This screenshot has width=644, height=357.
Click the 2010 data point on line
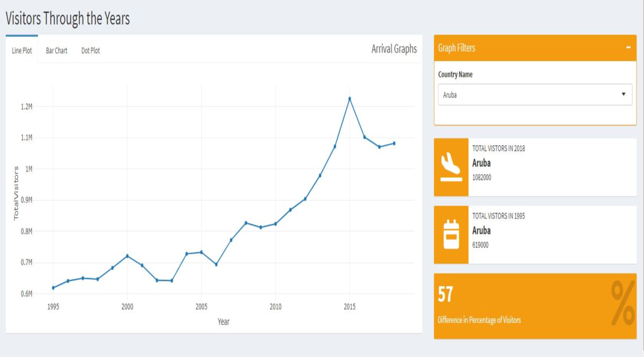click(x=275, y=224)
